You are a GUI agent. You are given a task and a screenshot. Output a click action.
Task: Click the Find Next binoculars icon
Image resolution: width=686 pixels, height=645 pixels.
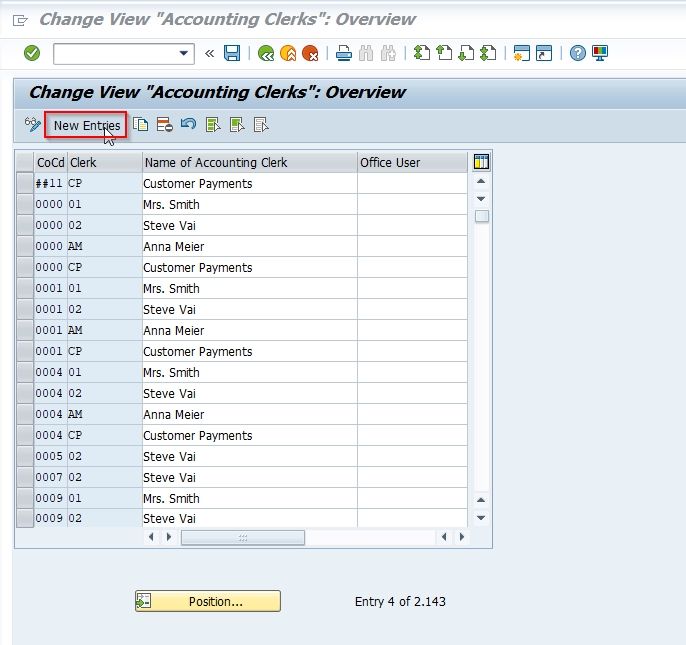(388, 53)
